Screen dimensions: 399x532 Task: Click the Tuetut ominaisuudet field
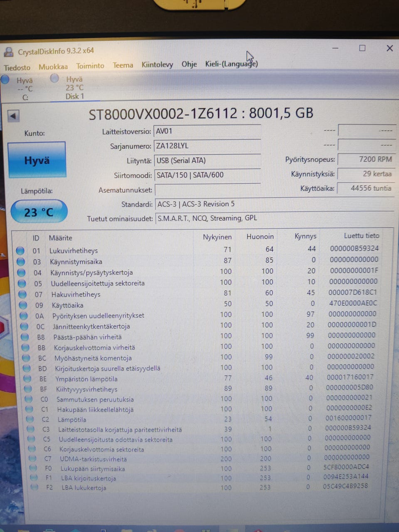pos(274,218)
